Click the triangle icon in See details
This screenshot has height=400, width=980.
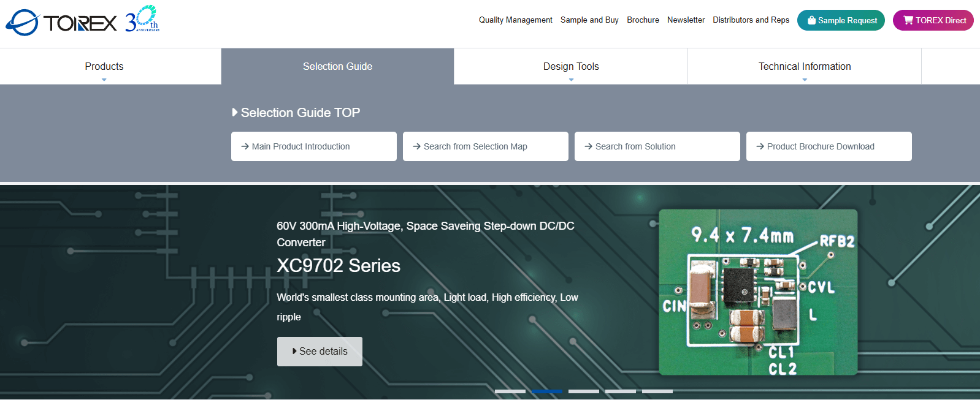pos(294,352)
